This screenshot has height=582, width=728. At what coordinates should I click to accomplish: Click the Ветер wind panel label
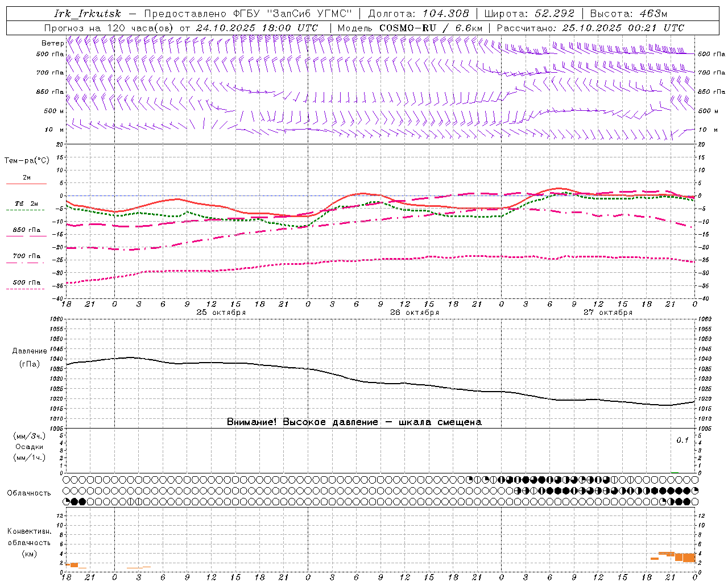click(52, 43)
